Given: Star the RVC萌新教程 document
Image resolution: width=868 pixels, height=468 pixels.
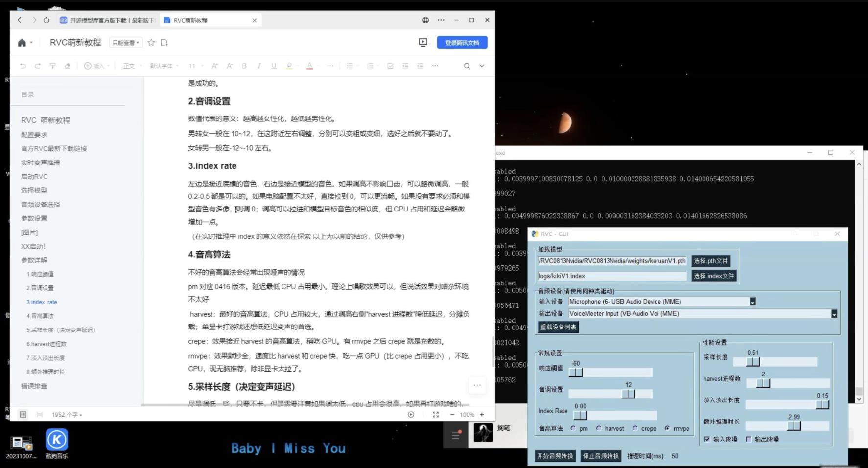Looking at the screenshot, I should pos(151,43).
